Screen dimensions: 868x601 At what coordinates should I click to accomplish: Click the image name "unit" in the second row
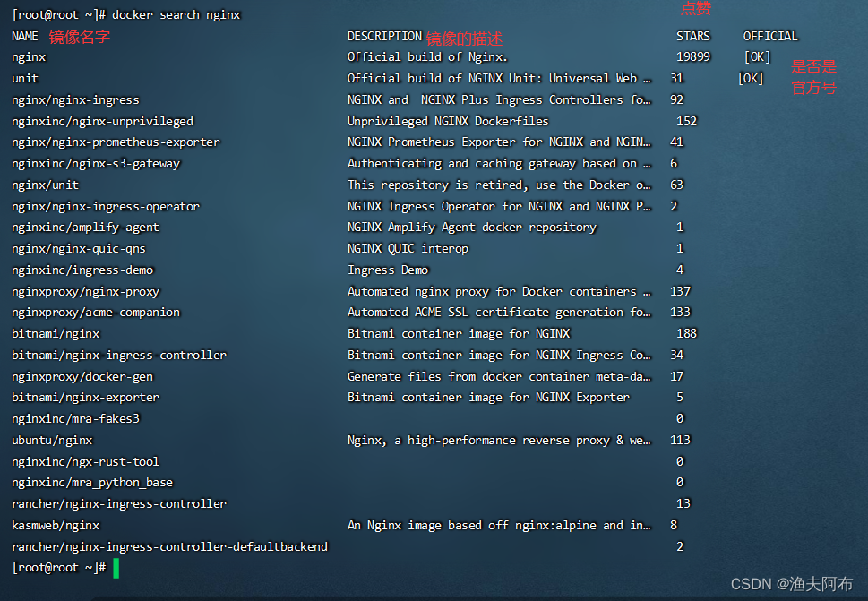[x=25, y=79]
